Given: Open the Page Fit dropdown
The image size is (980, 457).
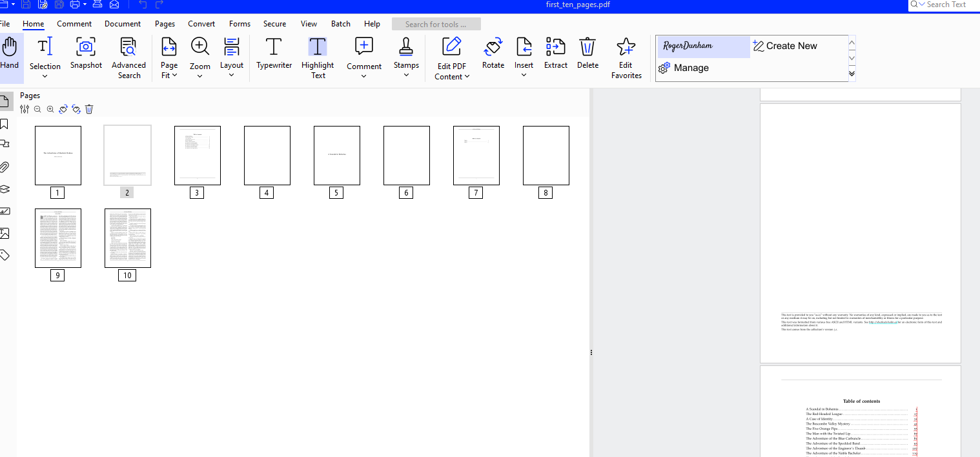Looking at the screenshot, I should click(175, 76).
